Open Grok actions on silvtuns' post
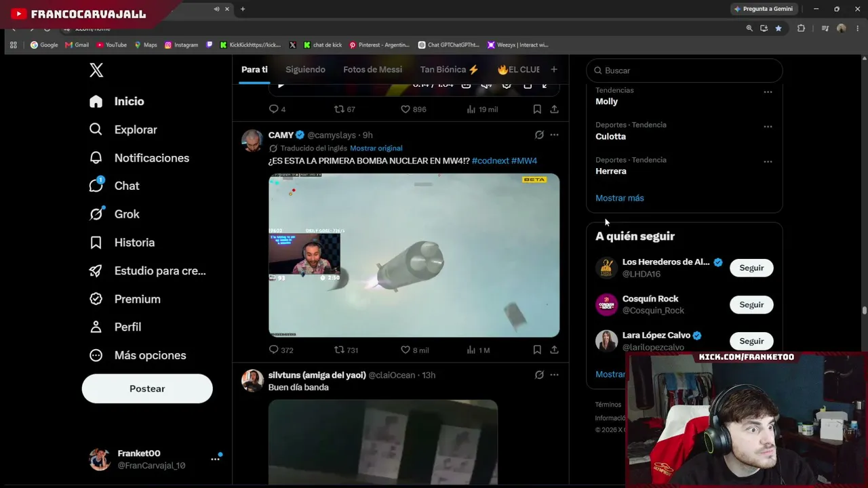This screenshot has width=868, height=488. click(x=539, y=375)
